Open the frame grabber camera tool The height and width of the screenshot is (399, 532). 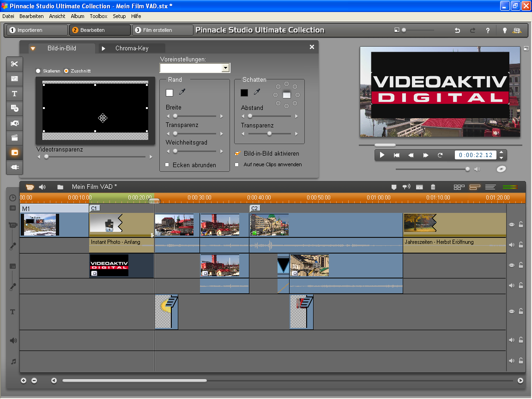coord(14,123)
